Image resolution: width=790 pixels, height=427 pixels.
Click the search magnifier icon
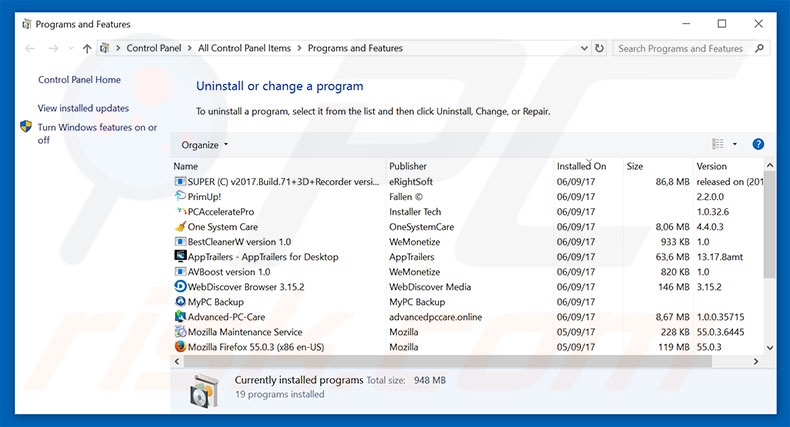[x=759, y=48]
